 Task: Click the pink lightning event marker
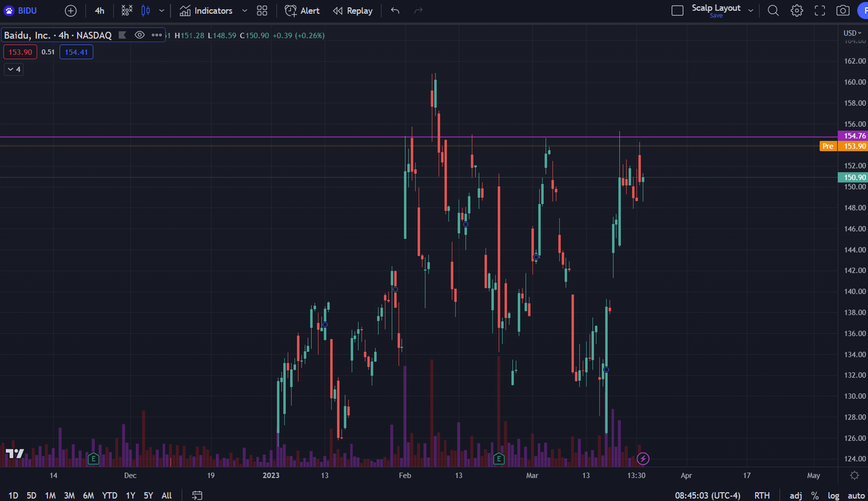coord(643,458)
